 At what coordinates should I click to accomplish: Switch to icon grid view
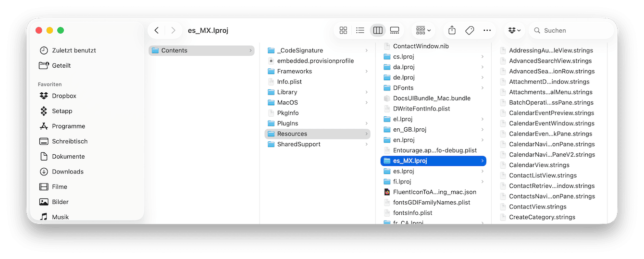pyautogui.click(x=343, y=30)
